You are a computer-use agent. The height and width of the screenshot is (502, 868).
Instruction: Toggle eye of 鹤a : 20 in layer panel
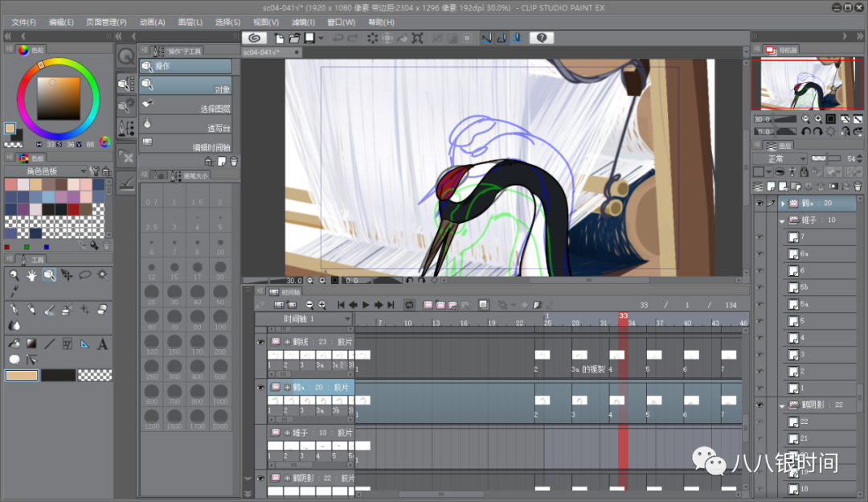(759, 204)
